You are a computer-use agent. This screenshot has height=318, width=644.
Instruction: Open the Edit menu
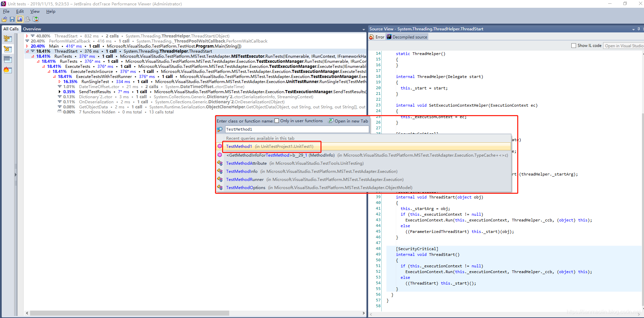pyautogui.click(x=20, y=11)
